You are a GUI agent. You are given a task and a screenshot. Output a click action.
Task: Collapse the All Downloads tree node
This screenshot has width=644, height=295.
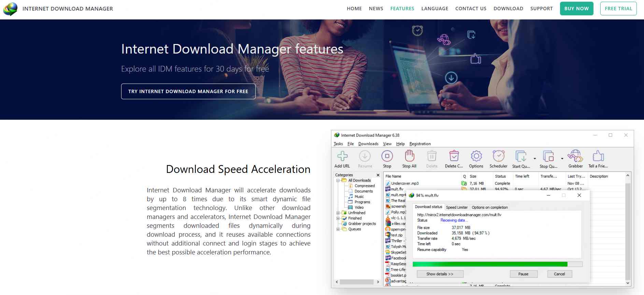338,180
